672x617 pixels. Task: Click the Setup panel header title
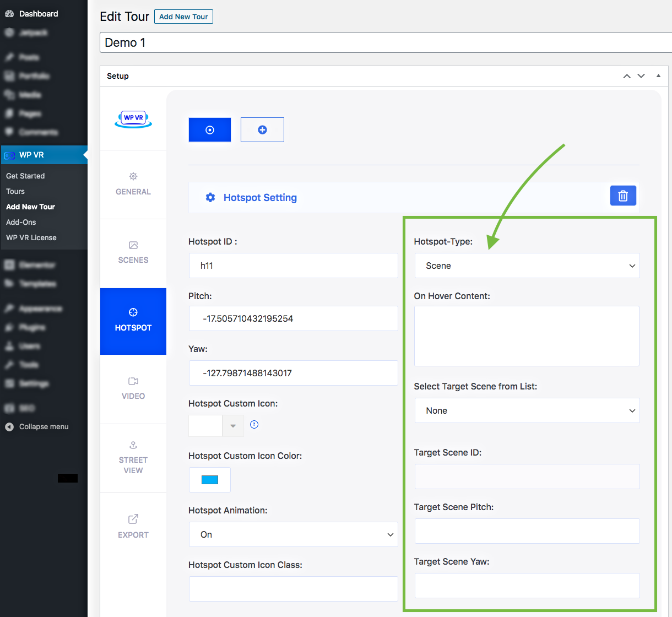pyautogui.click(x=118, y=76)
